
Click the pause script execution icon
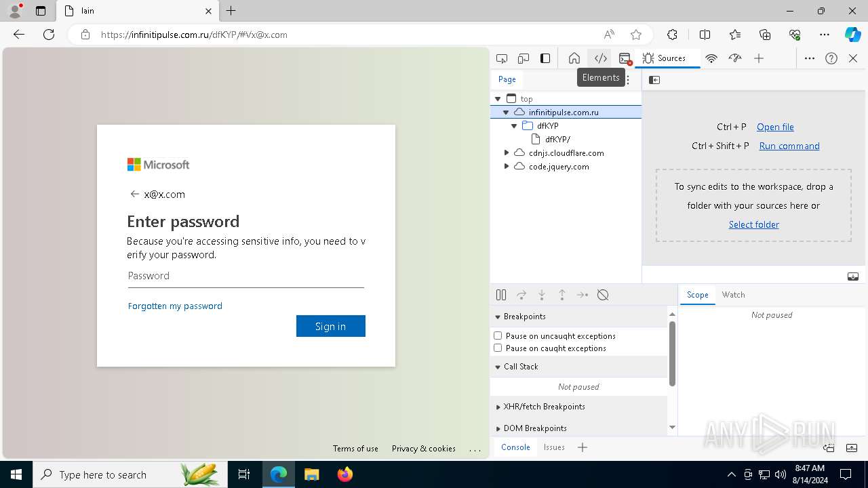click(501, 295)
